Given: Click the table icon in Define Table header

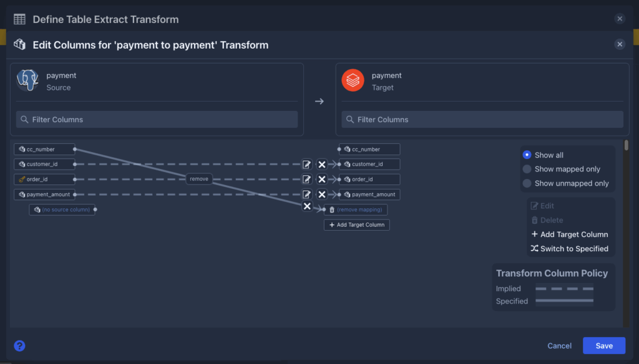Looking at the screenshot, I should coord(19,19).
